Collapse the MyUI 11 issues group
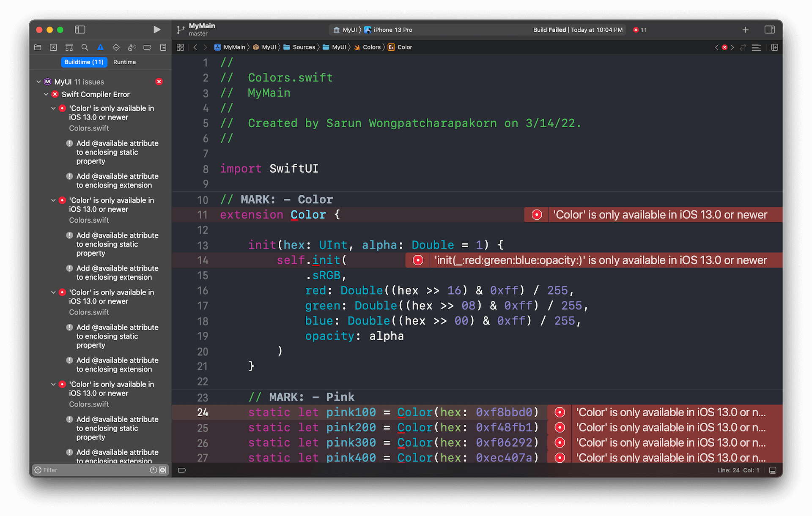 (38, 82)
